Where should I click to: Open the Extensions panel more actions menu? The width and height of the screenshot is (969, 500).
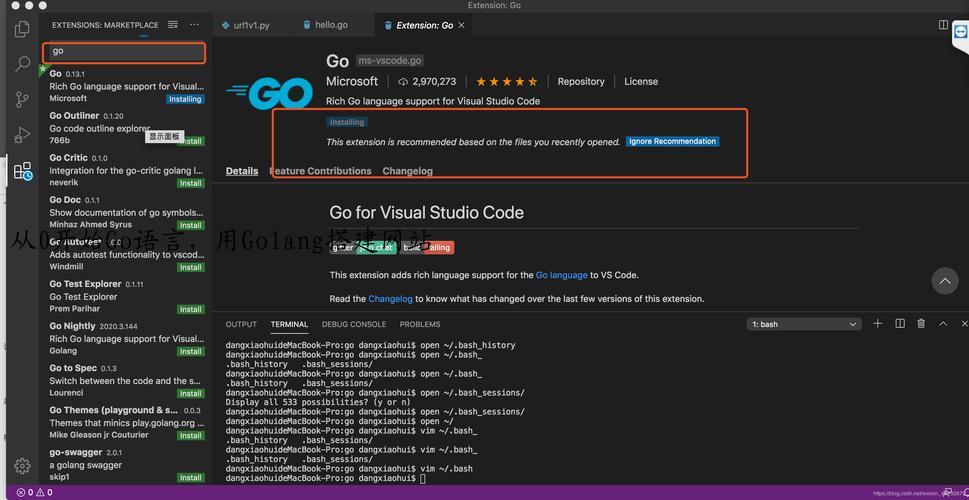(195, 25)
